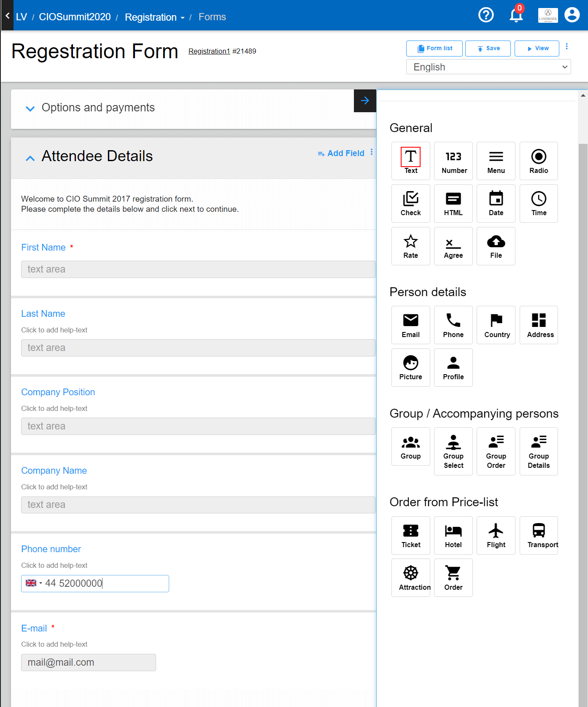Add a Time field
This screenshot has width=588, height=707.
[x=539, y=203]
